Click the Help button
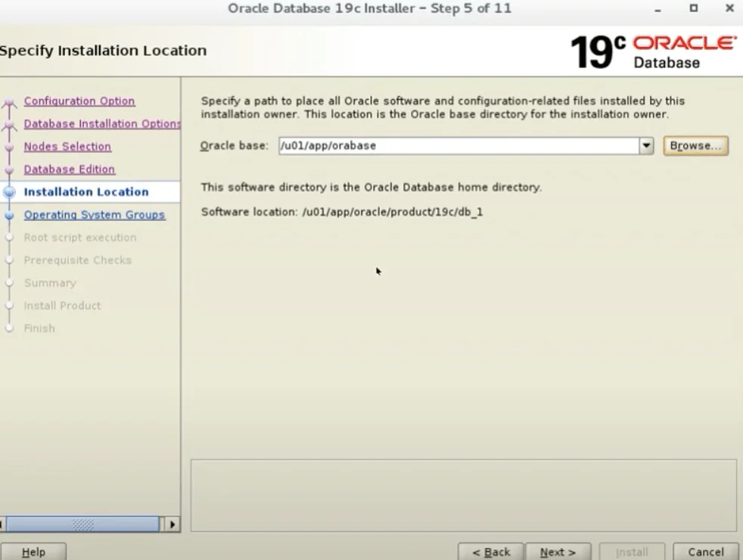Image resolution: width=743 pixels, height=560 pixels. [x=33, y=552]
